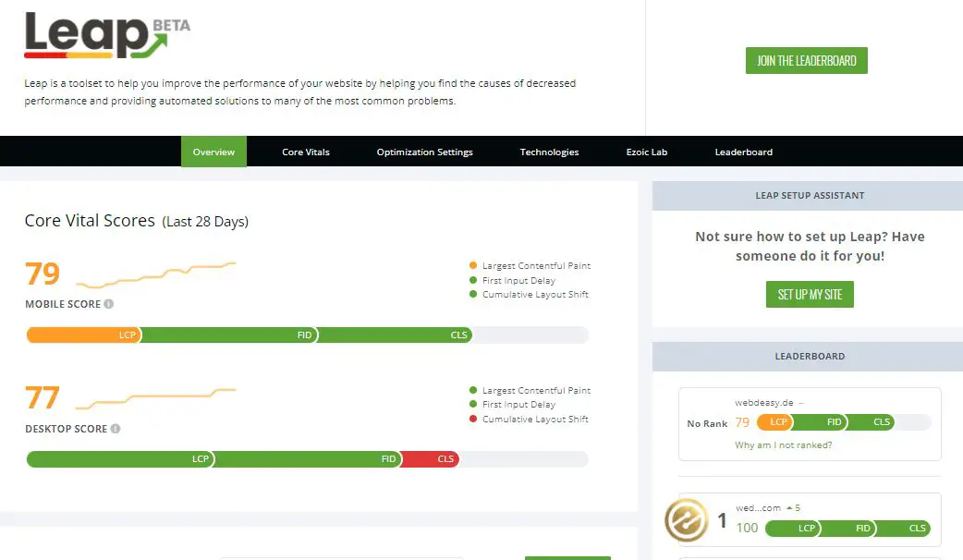The image size is (963, 560).
Task: Click LCP segment in wed...com leaderboard bar
Action: (793, 528)
